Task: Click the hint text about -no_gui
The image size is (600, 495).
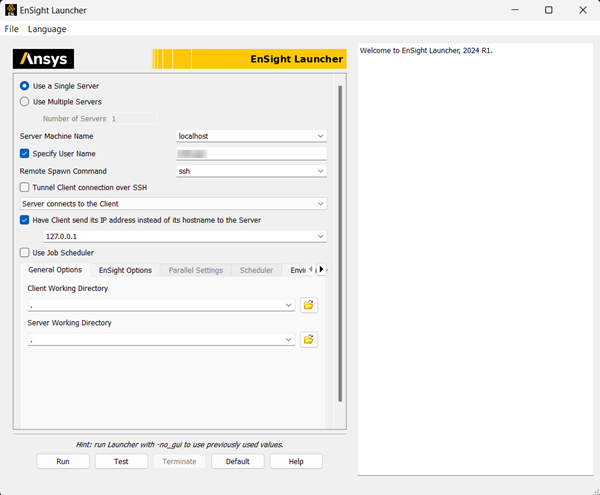Action: (x=179, y=445)
